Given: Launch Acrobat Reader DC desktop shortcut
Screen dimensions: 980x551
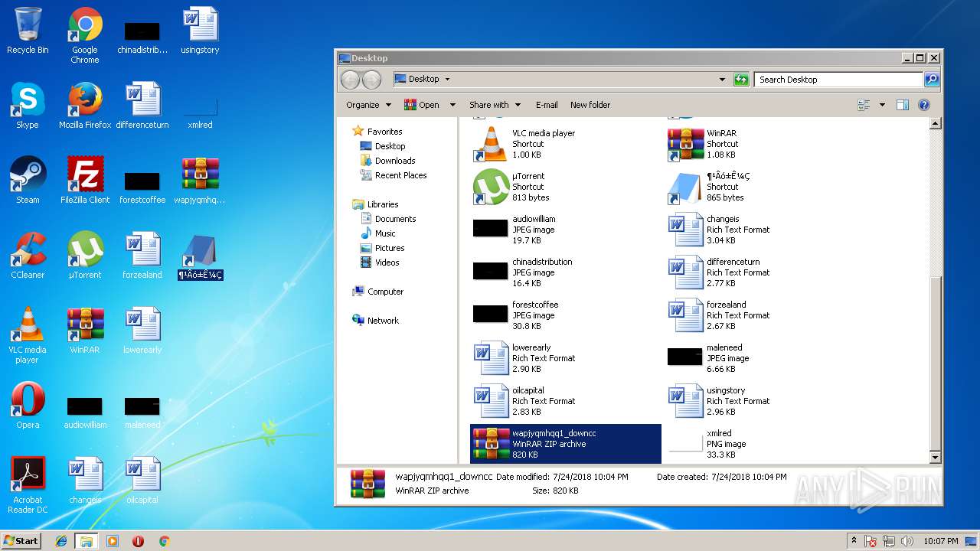Looking at the screenshot, I should pyautogui.click(x=28, y=486).
